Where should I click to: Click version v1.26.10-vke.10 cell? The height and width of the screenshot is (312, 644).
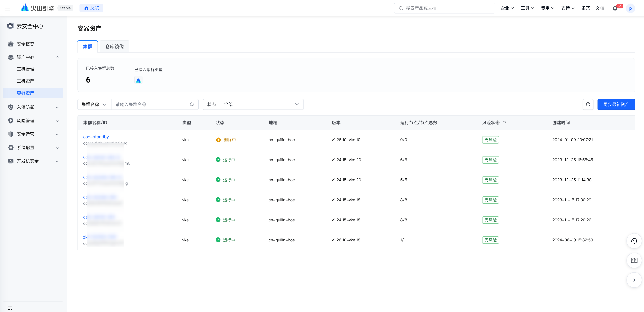pos(346,140)
